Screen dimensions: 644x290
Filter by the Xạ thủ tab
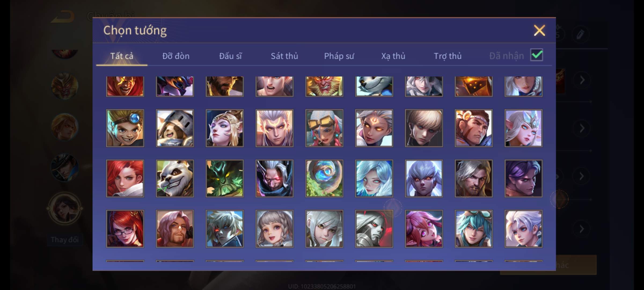point(393,56)
